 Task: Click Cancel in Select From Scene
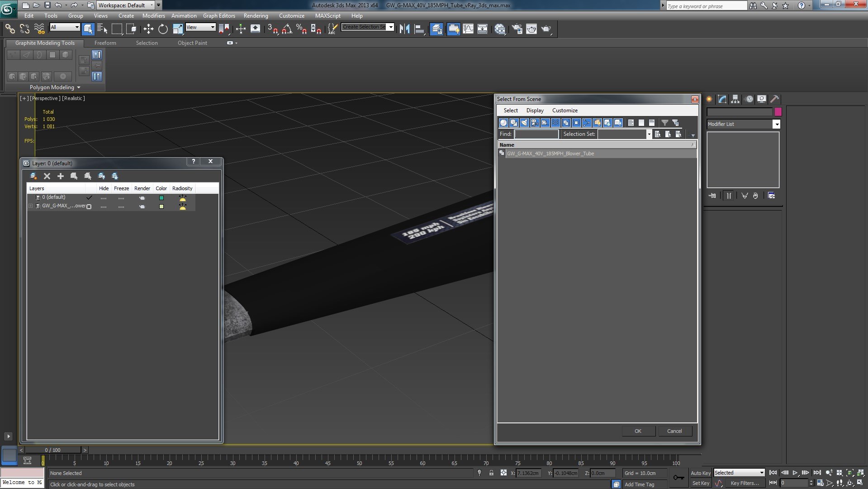pos(674,431)
